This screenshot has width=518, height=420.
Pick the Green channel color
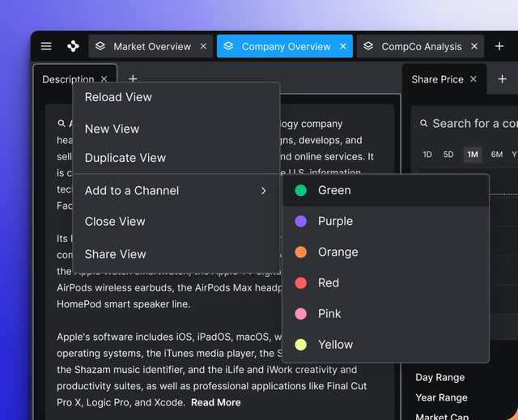click(334, 190)
